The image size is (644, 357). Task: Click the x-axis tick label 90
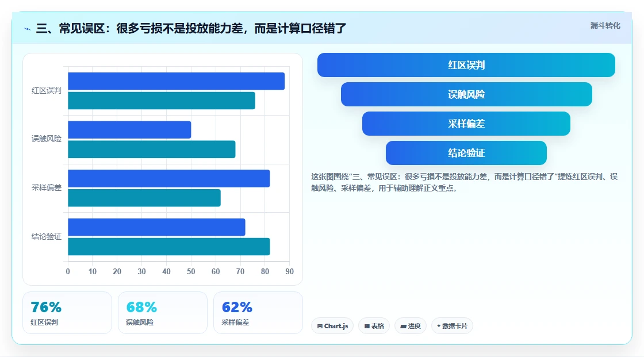tap(290, 271)
